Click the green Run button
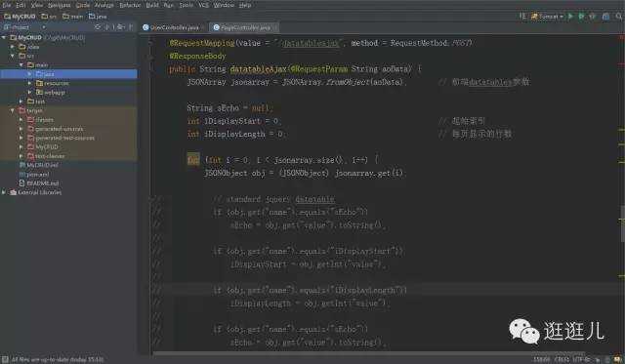This screenshot has width=625, height=364. pos(570,17)
